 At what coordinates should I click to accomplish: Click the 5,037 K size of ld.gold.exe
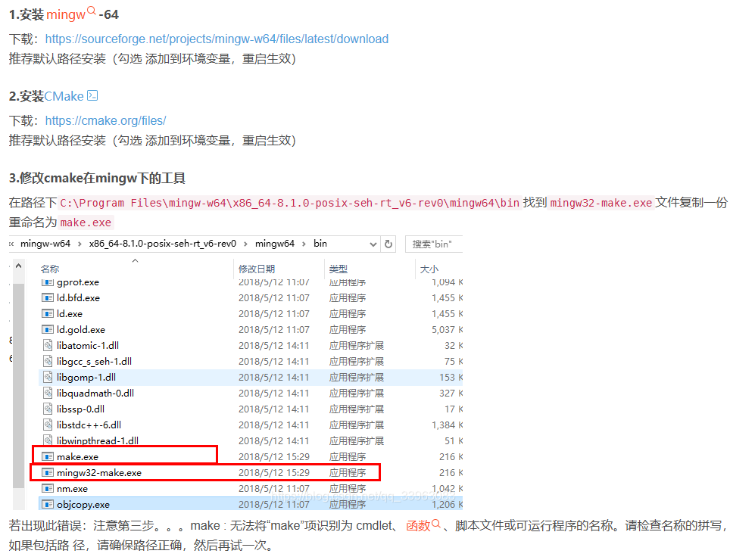click(447, 329)
